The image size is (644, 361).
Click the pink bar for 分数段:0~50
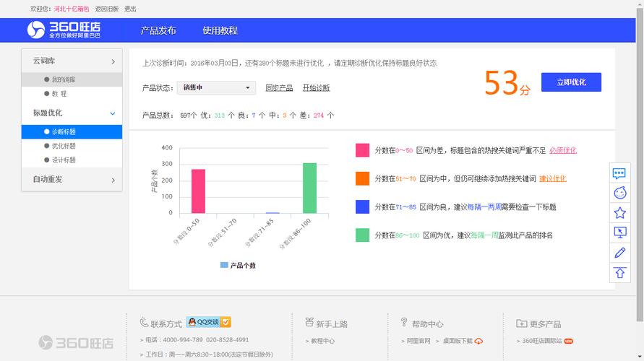tap(198, 191)
